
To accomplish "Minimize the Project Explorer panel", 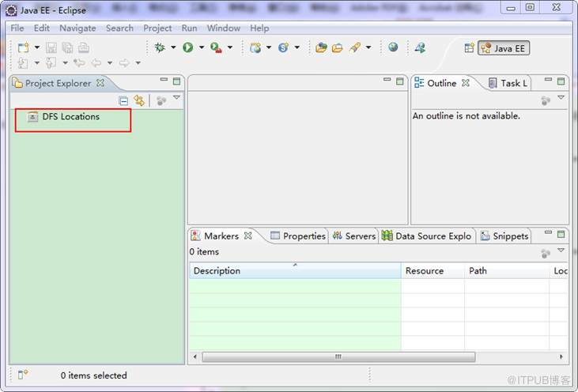I will [x=164, y=80].
